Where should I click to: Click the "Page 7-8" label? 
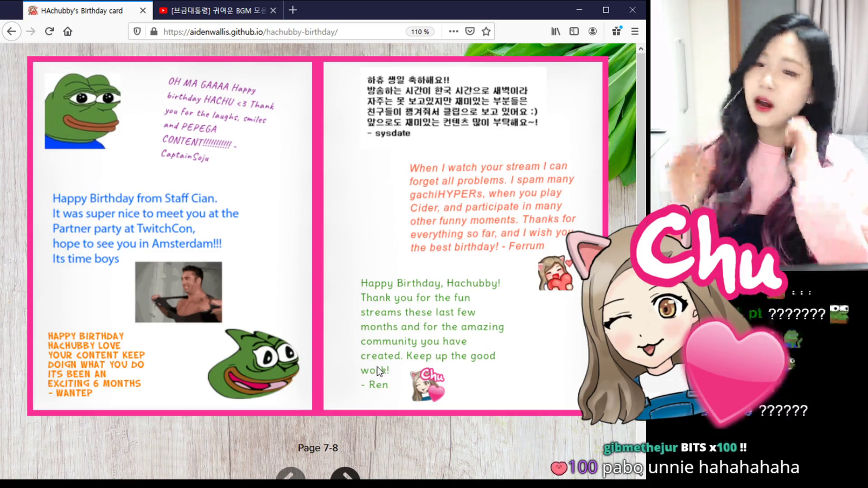click(x=318, y=448)
